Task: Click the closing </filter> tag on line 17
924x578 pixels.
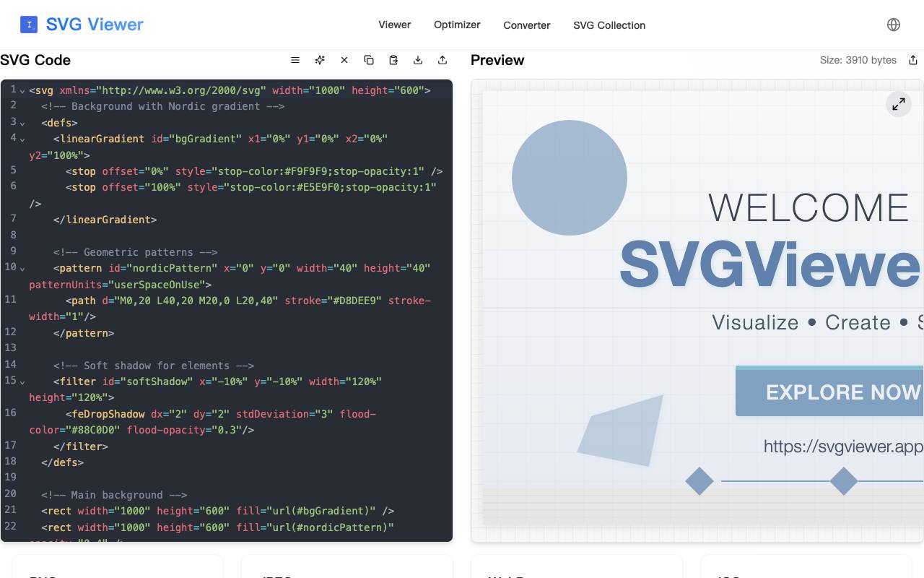Action: tap(80, 447)
